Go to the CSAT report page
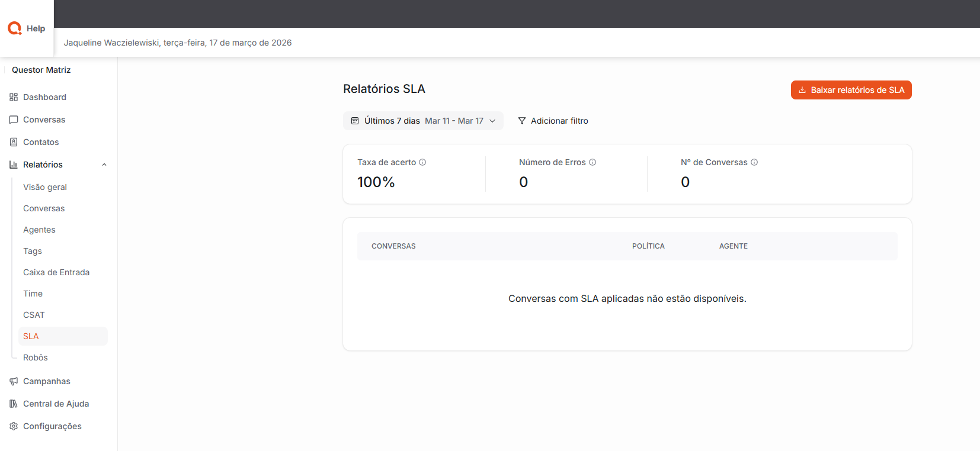980x451 pixels. [34, 315]
